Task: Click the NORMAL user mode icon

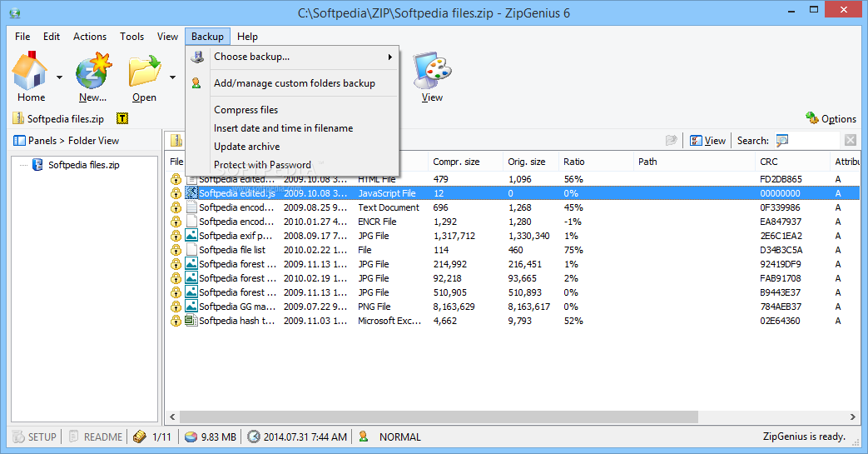Action: [364, 437]
